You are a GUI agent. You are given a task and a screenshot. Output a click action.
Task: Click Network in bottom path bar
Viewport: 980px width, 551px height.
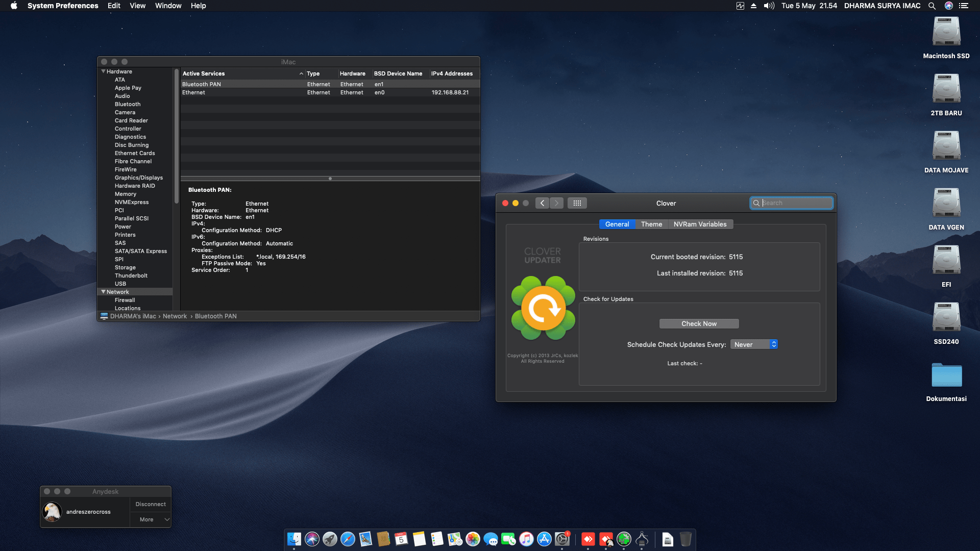175,316
